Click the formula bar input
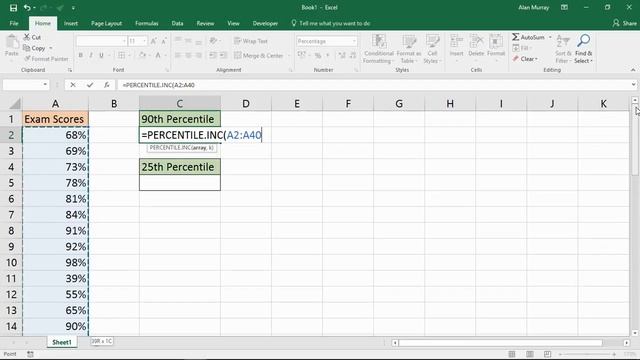 point(373,85)
